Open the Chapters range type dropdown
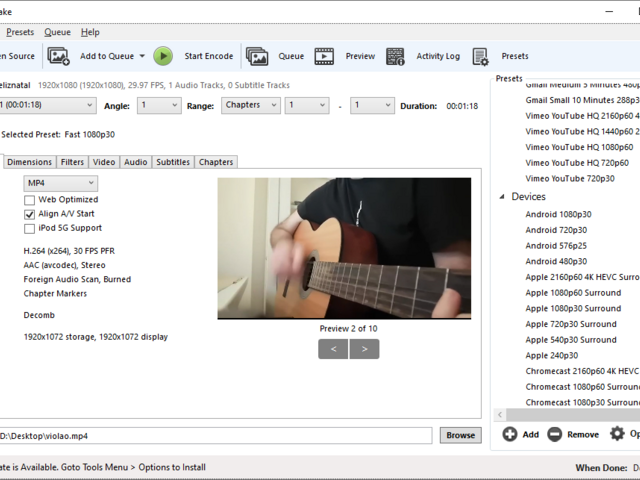Image resolution: width=640 pixels, height=480 pixels. [x=248, y=105]
